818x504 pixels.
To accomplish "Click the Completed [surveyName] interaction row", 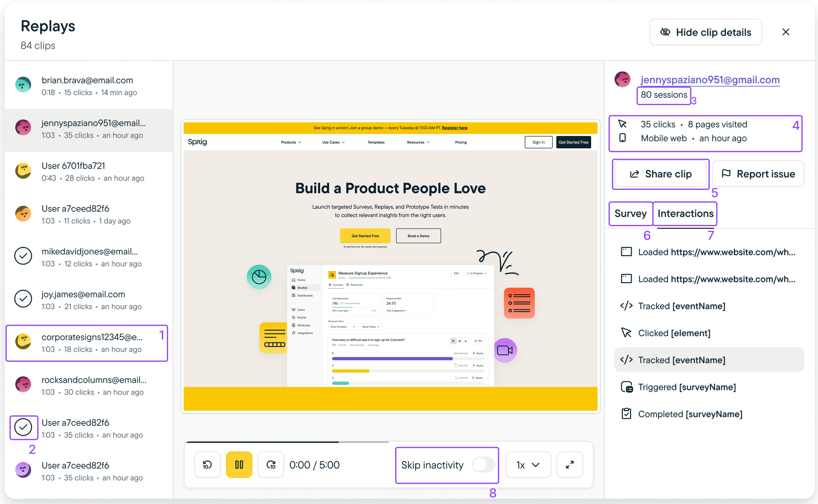I will 709,414.
